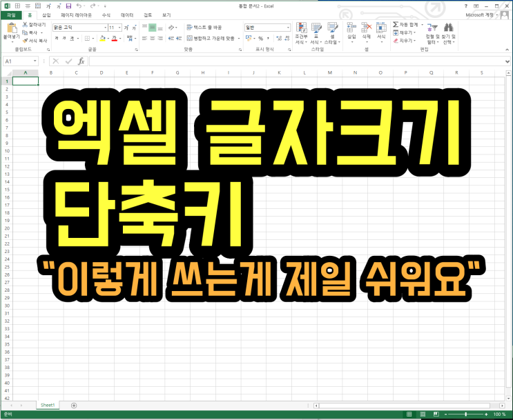Toggle Wrap Text (텍스트 줄 바꿈)

coord(204,28)
